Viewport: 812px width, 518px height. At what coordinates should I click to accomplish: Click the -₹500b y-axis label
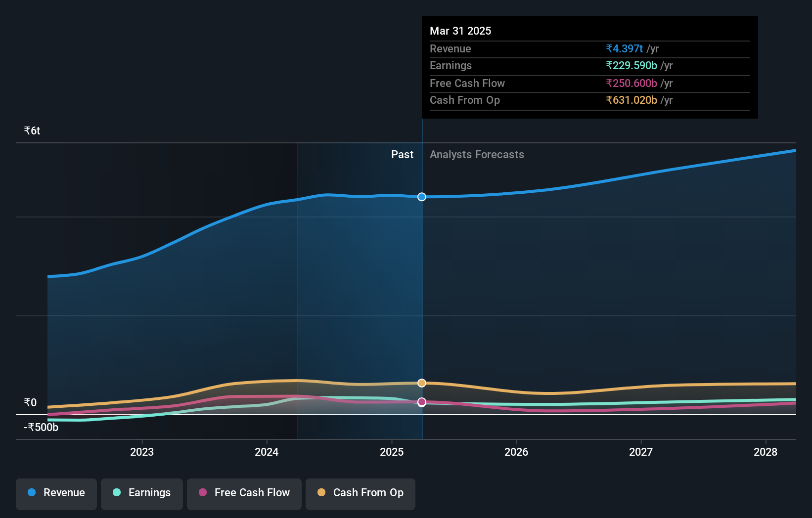(41, 427)
